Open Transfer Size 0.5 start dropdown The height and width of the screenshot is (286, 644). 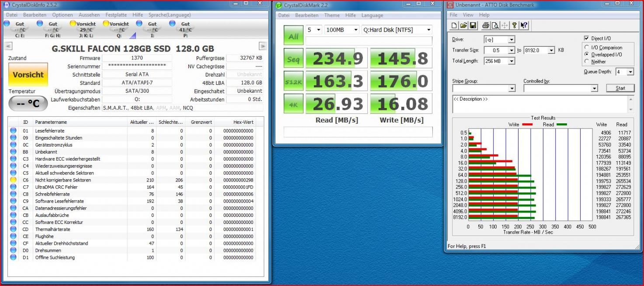tap(511, 50)
